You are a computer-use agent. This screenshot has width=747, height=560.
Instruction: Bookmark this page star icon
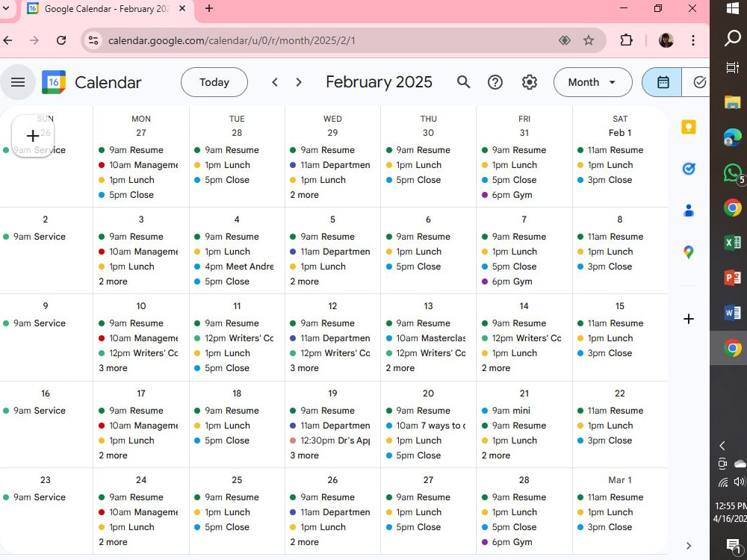tap(589, 40)
